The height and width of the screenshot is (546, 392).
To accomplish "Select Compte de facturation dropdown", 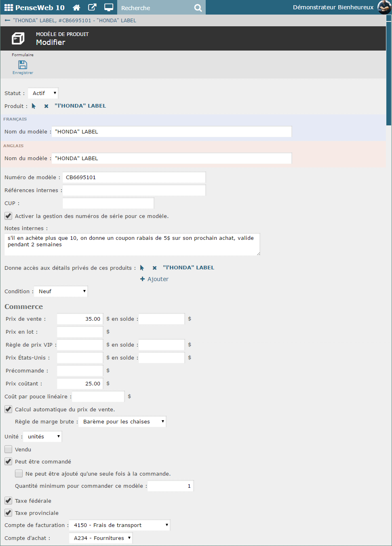I will click(x=120, y=525).
